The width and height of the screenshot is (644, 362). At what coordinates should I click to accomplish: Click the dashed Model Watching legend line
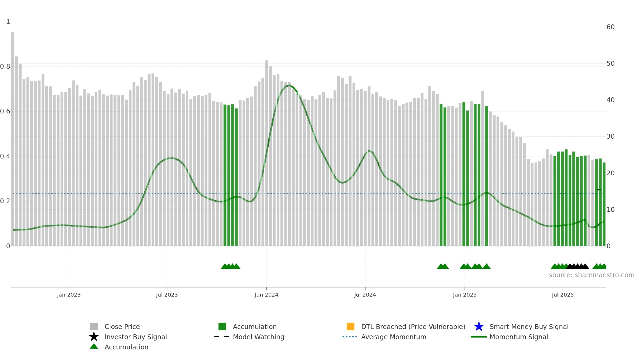tap(222, 337)
